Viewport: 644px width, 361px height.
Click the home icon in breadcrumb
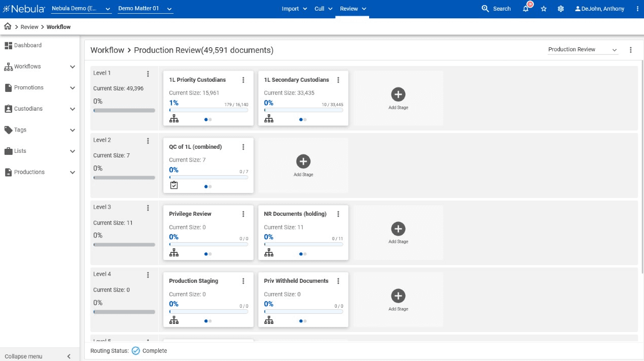click(8, 26)
